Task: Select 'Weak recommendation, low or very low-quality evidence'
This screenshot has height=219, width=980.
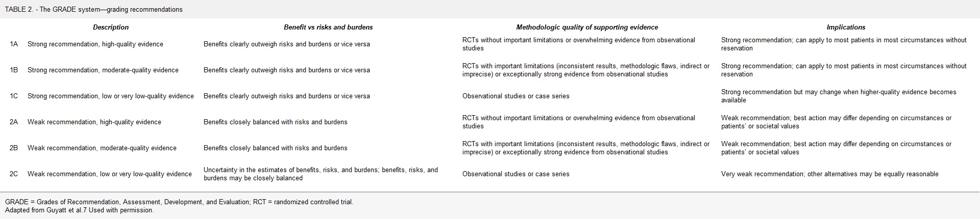Action: (110, 174)
